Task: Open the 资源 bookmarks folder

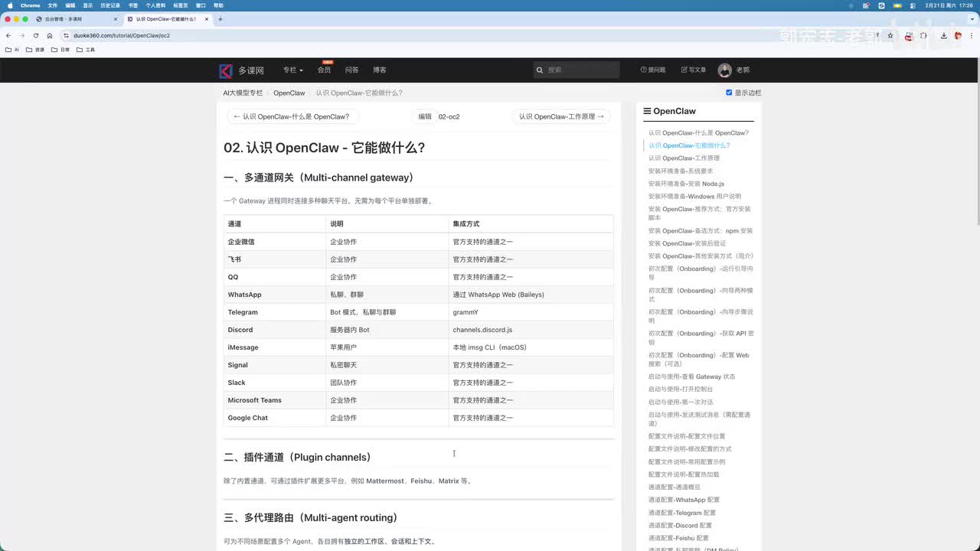Action: point(35,50)
